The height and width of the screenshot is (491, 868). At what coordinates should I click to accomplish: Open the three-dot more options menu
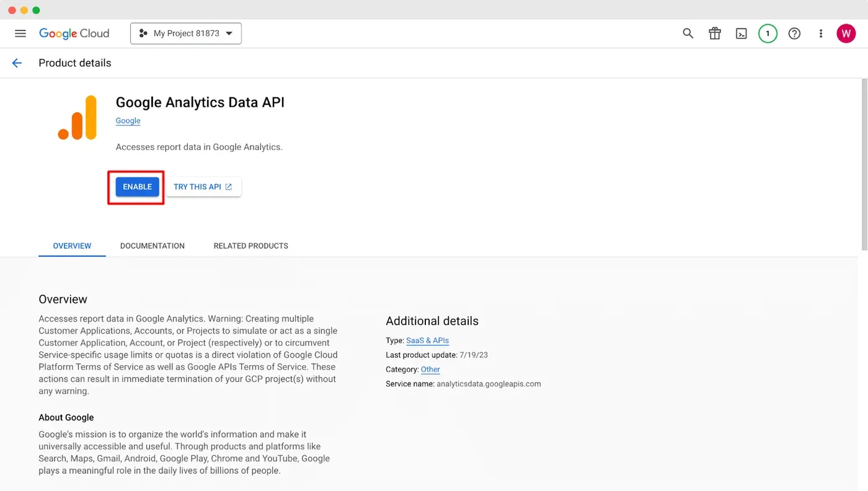pos(821,33)
